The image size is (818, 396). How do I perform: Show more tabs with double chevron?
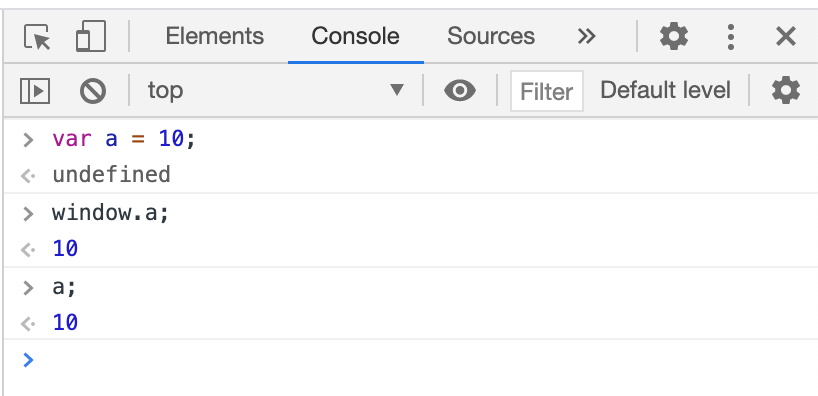point(586,37)
